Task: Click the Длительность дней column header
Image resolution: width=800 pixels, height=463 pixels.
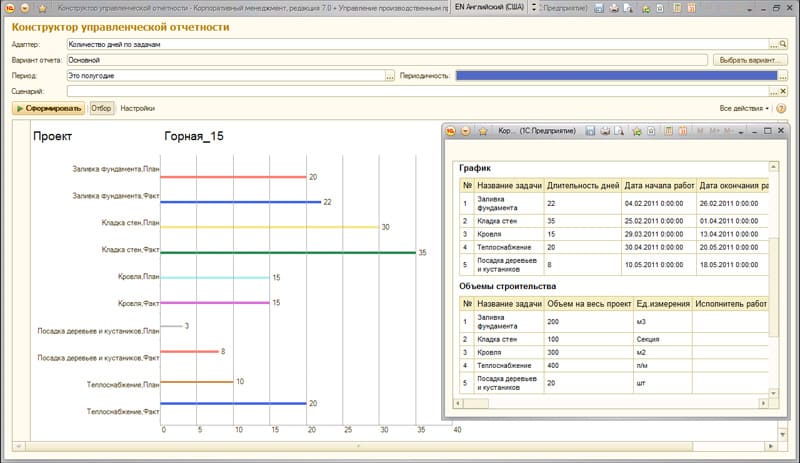Action: click(x=583, y=185)
